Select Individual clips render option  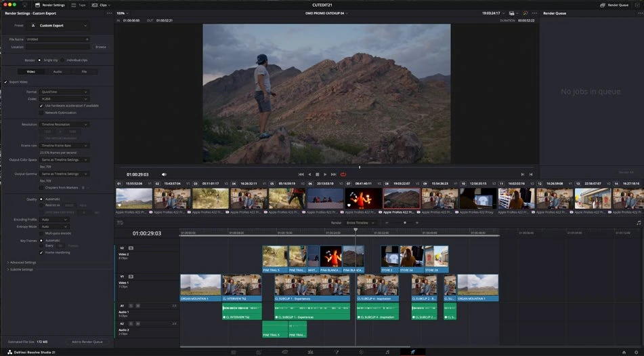[x=62, y=60]
